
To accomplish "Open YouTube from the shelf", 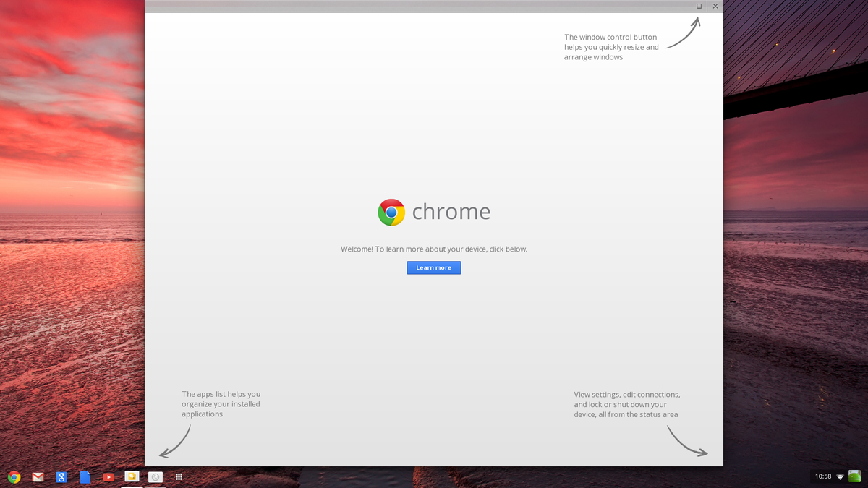I will pyautogui.click(x=109, y=476).
